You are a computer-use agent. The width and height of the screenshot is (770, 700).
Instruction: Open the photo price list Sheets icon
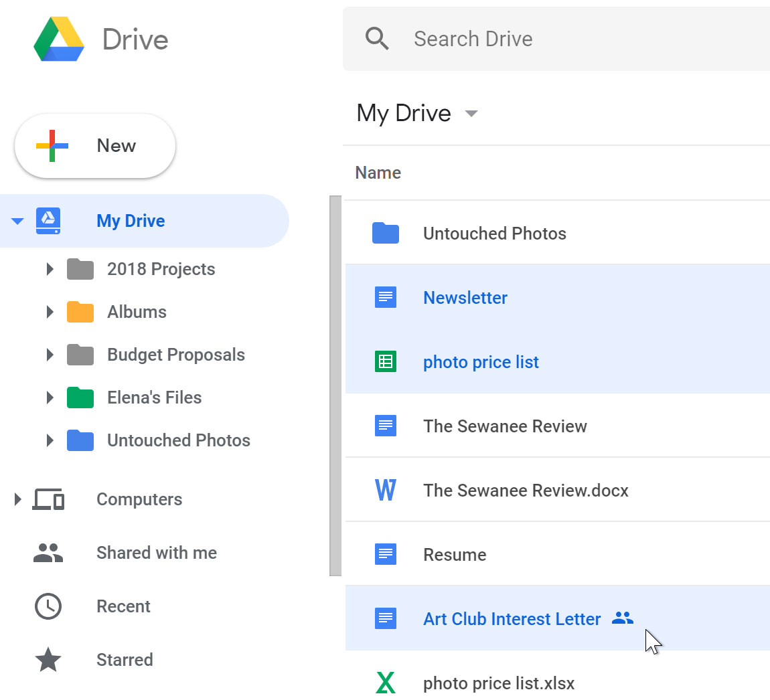coord(386,361)
